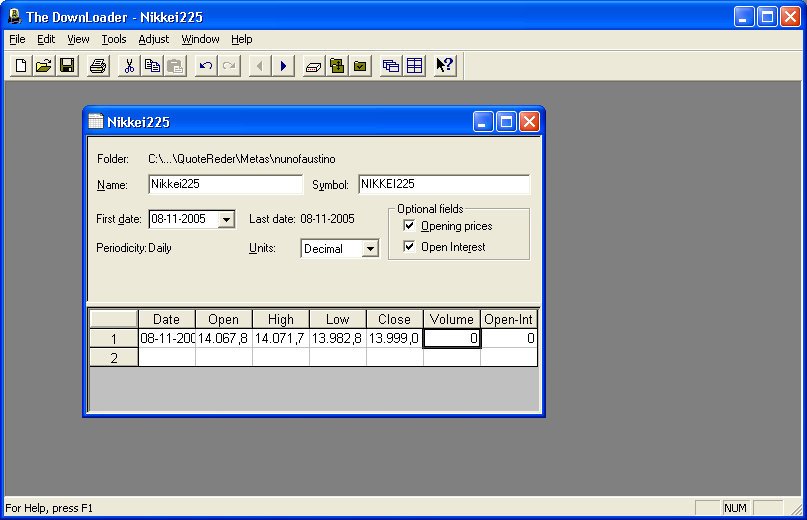Maximize the Nikkei225 child window

click(x=506, y=122)
